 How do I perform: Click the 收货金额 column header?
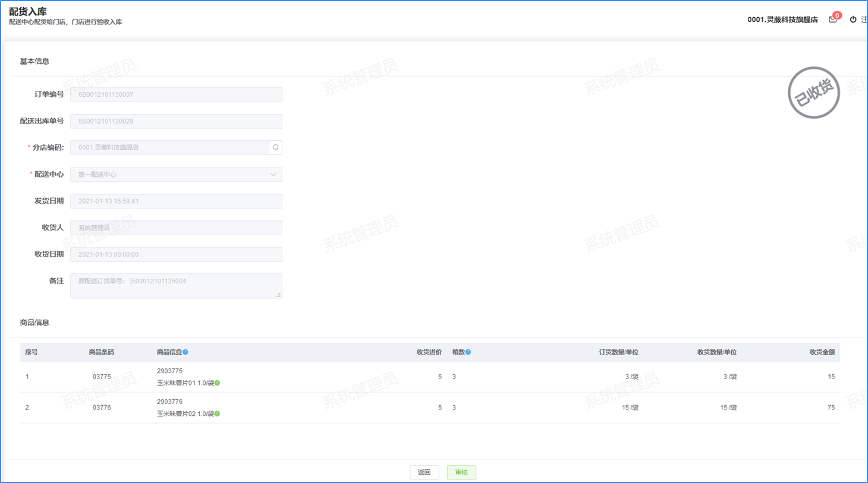[x=822, y=352]
